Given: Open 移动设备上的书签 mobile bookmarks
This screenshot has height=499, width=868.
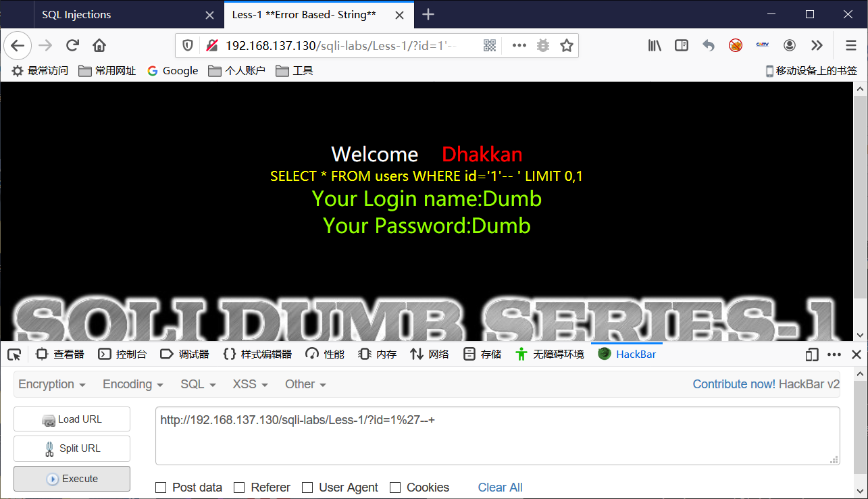Looking at the screenshot, I should 811,71.
